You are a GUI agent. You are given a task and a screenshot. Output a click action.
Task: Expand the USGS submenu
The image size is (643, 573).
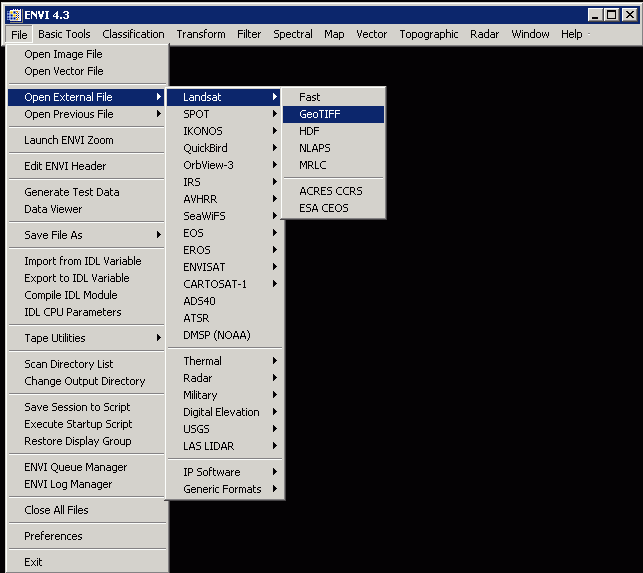[224, 429]
